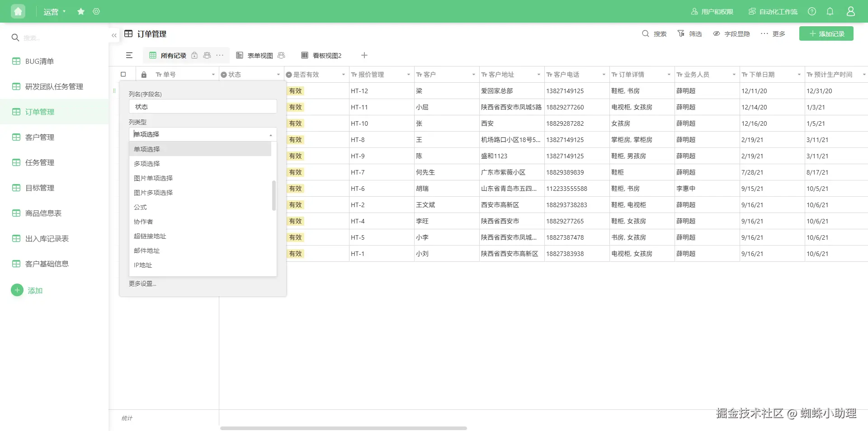This screenshot has width=868, height=431.
Task: Select 公式 column type
Action: tap(200, 207)
